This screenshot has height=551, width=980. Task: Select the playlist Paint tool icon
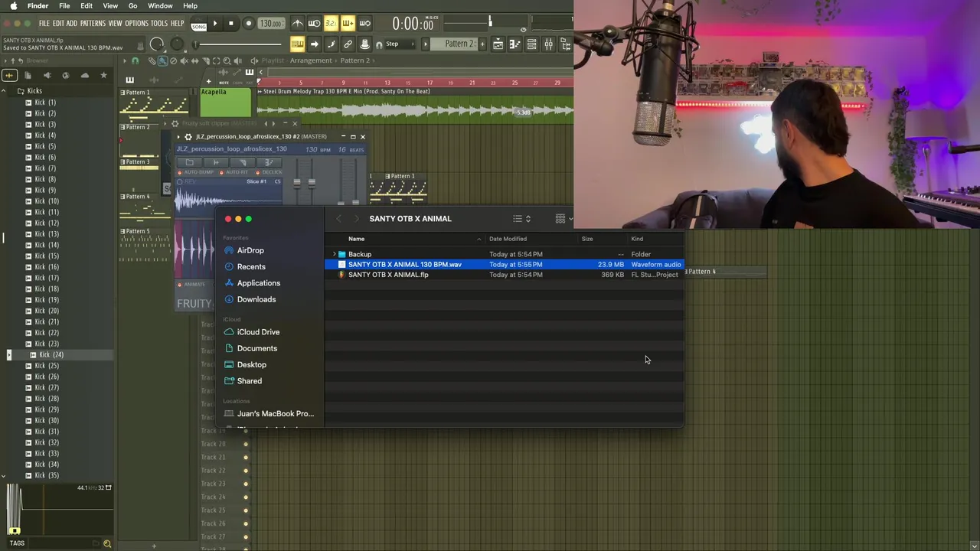tap(162, 60)
